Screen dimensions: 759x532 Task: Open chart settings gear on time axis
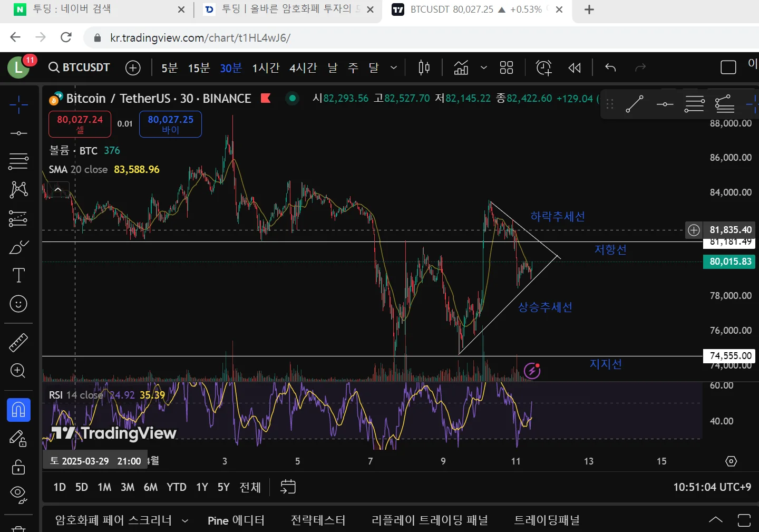click(731, 461)
